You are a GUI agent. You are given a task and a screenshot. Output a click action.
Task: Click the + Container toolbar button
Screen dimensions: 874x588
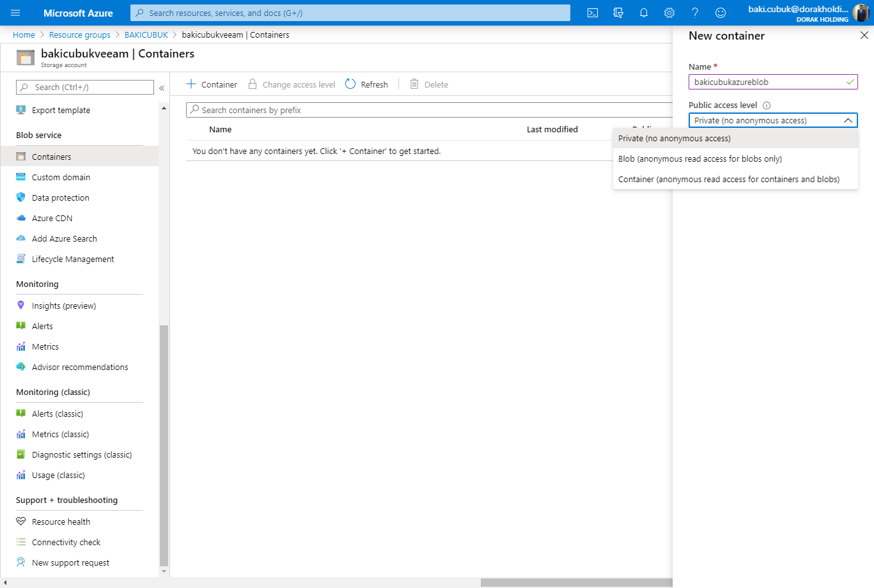pyautogui.click(x=212, y=84)
